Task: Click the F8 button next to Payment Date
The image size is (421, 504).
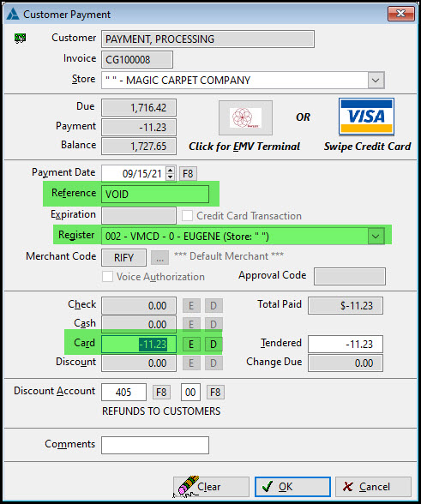Action: tap(188, 174)
